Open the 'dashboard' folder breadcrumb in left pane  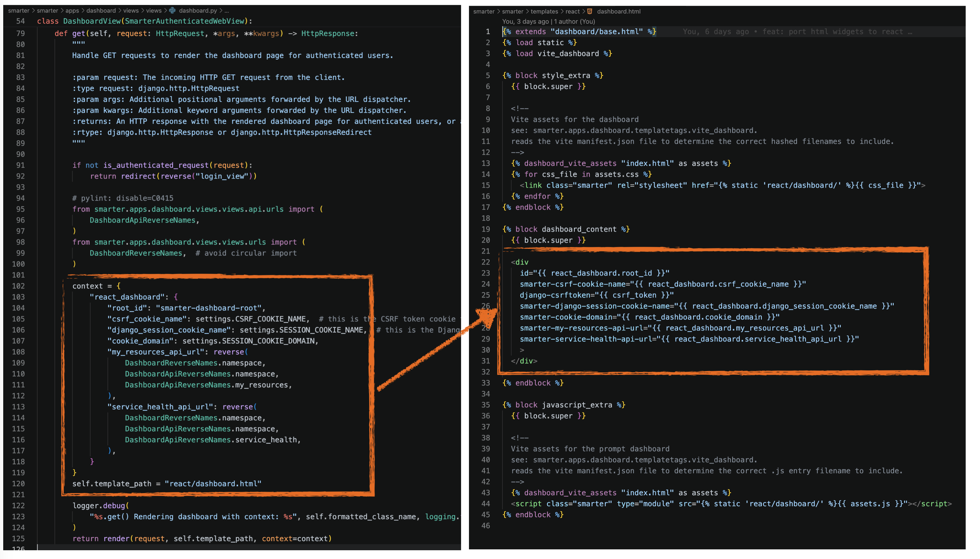[101, 10]
